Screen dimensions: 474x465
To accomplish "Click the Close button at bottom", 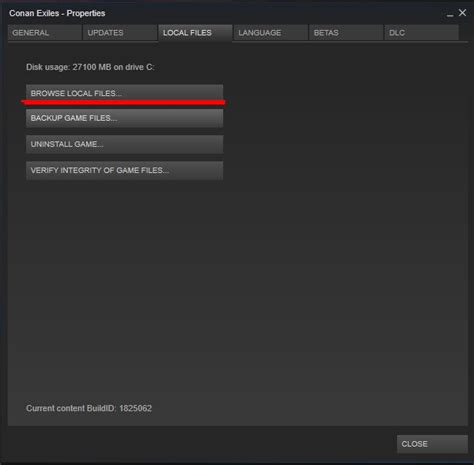I will coord(432,444).
